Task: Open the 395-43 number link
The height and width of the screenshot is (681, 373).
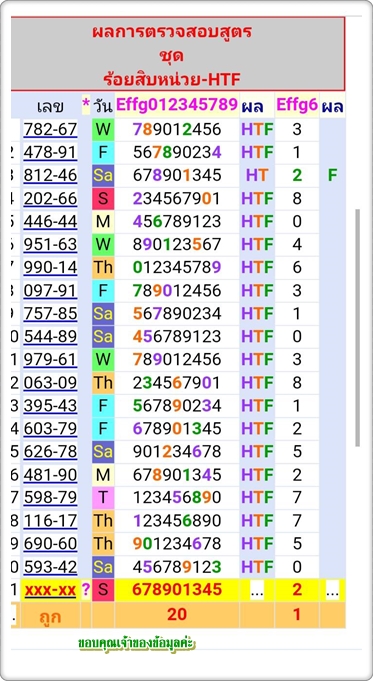Action: (50, 406)
